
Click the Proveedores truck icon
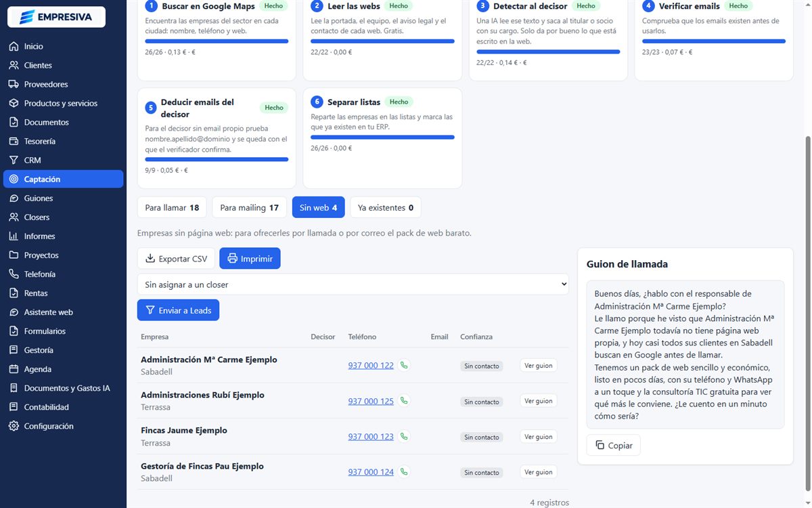click(14, 84)
